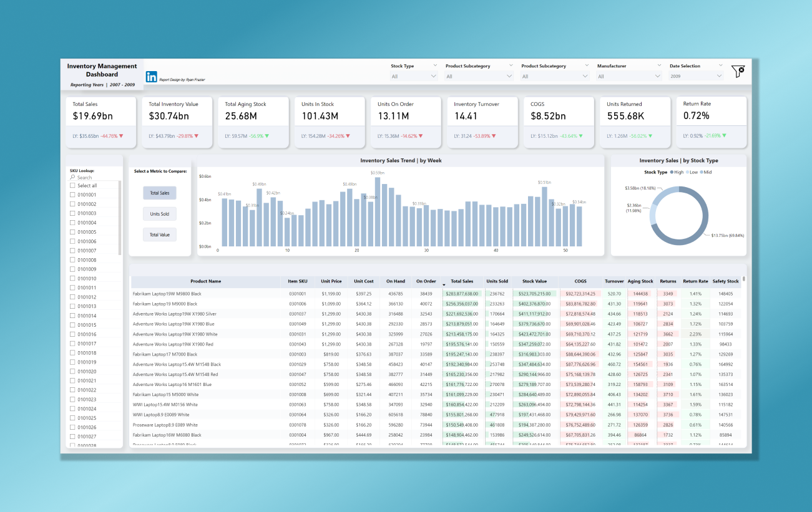Click the product table vertical scrollbar

pos(743,279)
